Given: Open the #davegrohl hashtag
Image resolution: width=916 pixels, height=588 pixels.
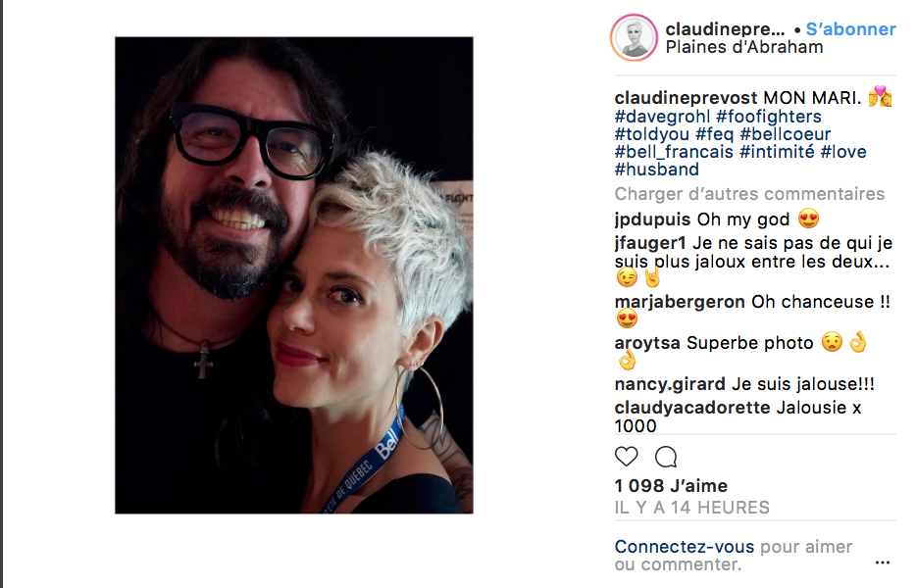Looking at the screenshot, I should pyautogui.click(x=662, y=117).
